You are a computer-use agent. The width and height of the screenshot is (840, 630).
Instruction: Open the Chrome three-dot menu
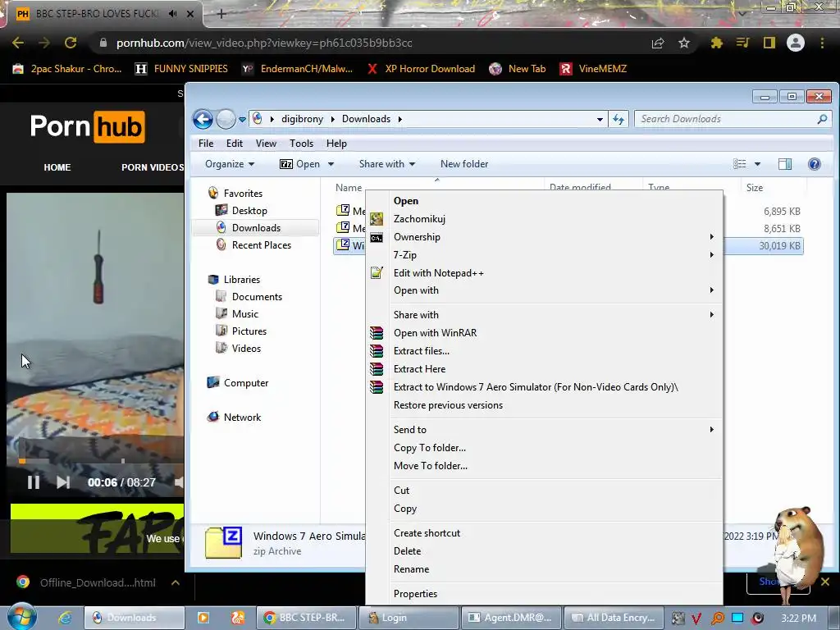822,43
